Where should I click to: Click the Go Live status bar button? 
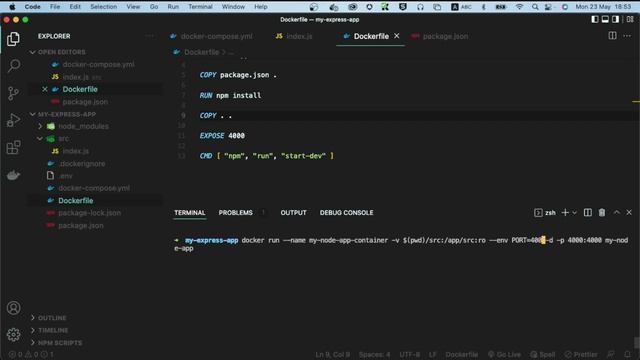point(504,354)
